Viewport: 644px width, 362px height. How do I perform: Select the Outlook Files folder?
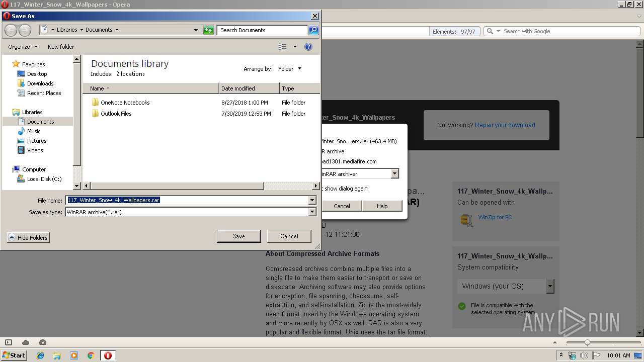pos(111,114)
